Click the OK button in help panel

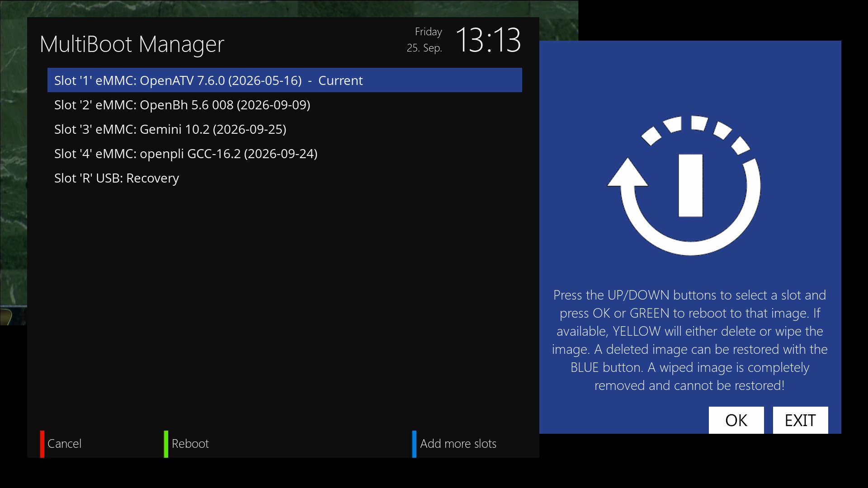click(x=736, y=420)
